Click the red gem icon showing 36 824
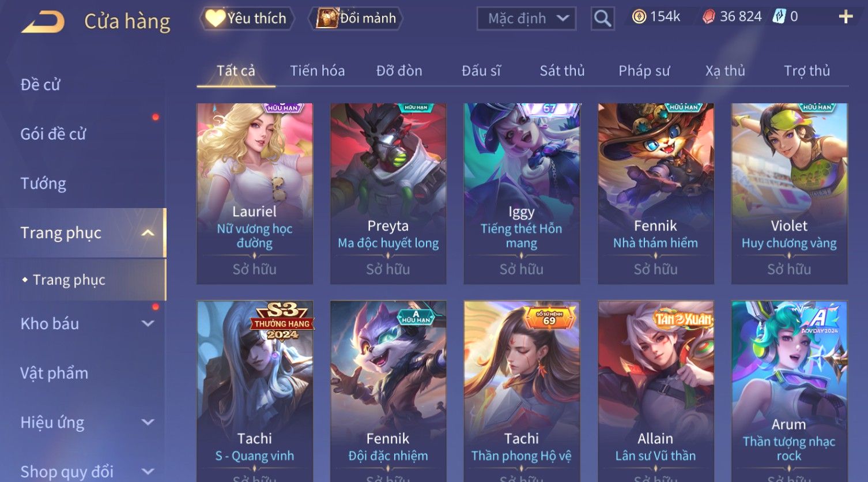 (708, 17)
